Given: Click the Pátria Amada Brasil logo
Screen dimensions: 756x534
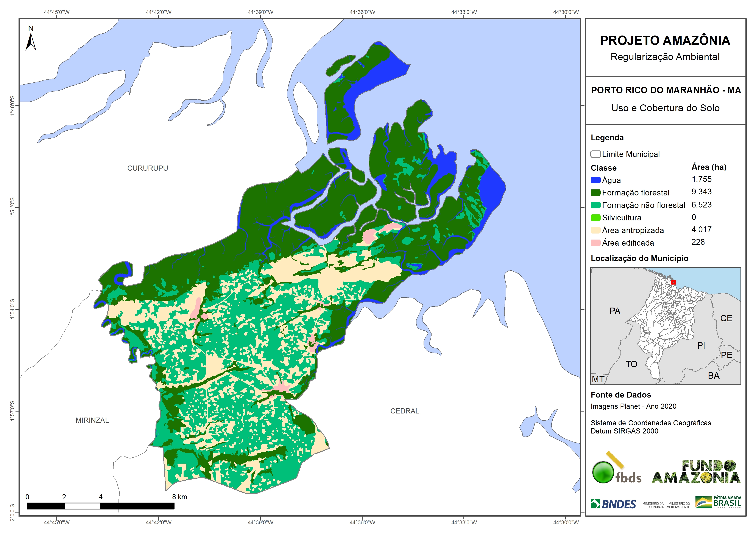Looking at the screenshot, I should click(719, 502).
